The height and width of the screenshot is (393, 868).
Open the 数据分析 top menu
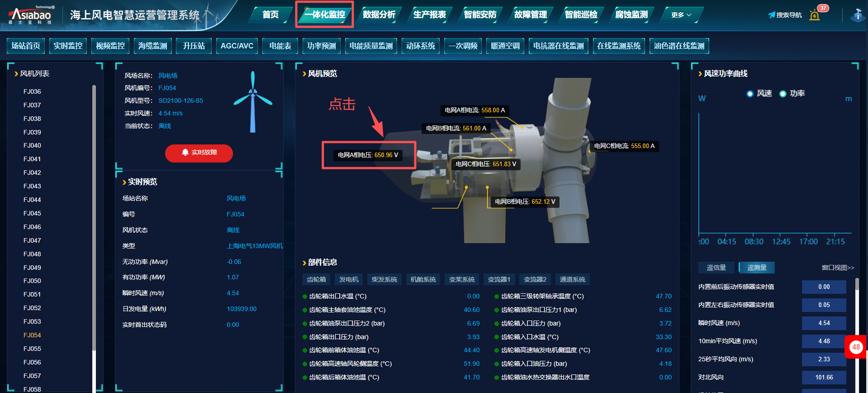coord(379,15)
